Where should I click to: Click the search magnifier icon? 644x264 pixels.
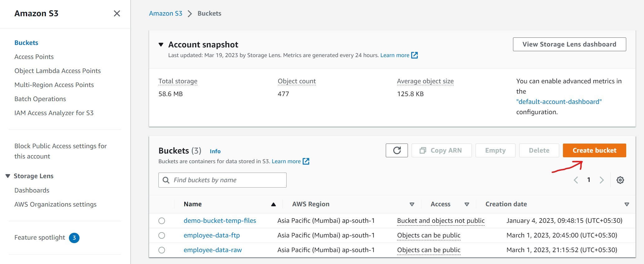[x=166, y=180]
